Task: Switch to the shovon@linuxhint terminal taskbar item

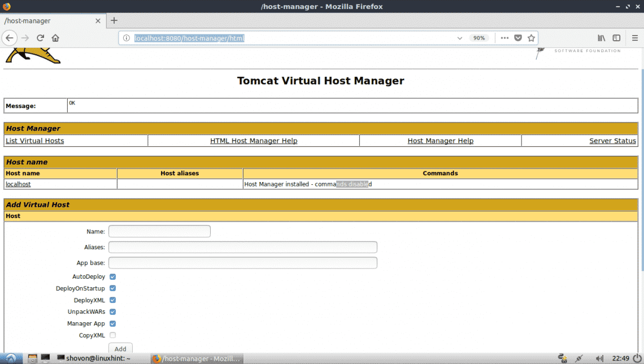Action: [x=94, y=358]
